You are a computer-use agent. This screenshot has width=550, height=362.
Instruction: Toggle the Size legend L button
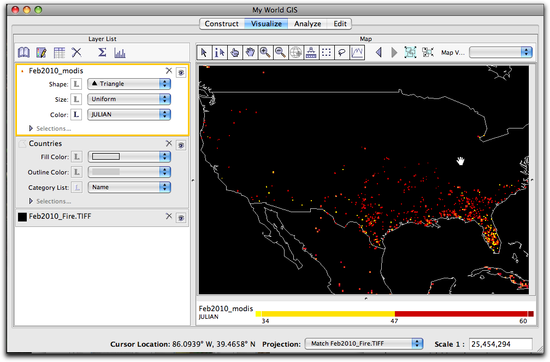76,99
